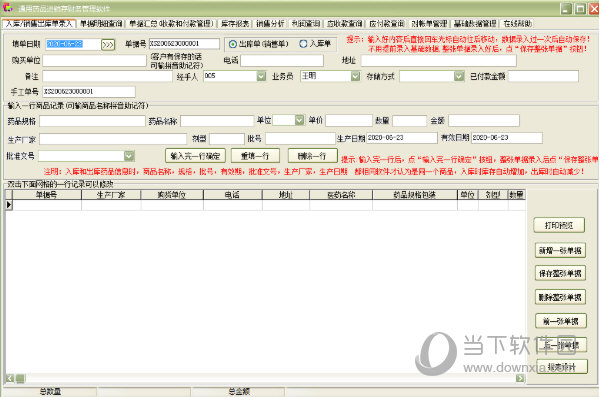Click the 手工单号 input field

pos(89,91)
